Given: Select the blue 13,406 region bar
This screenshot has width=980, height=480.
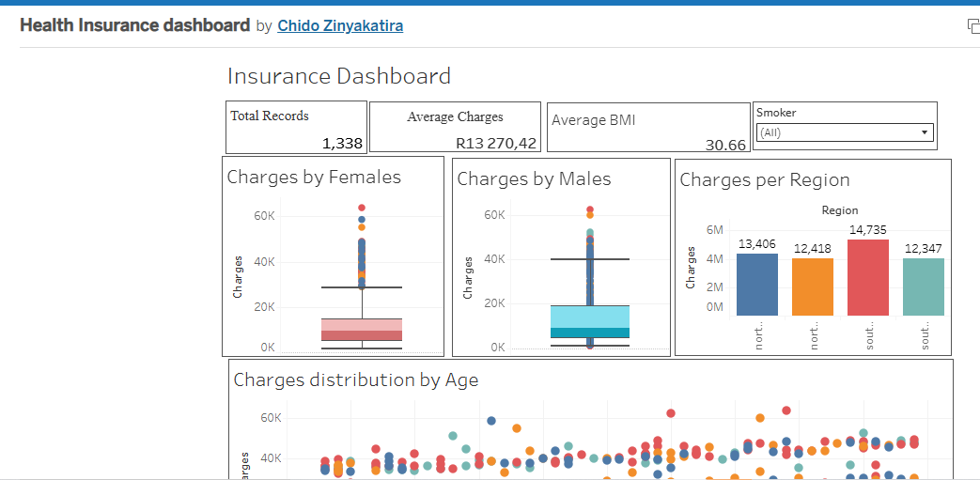Looking at the screenshot, I should [x=757, y=284].
